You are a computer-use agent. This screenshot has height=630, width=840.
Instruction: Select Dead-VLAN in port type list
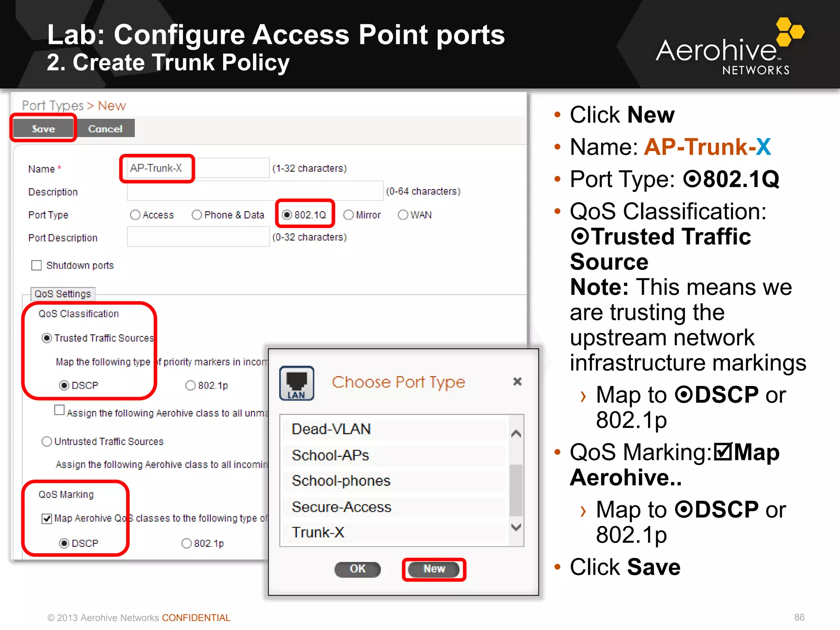coord(395,429)
